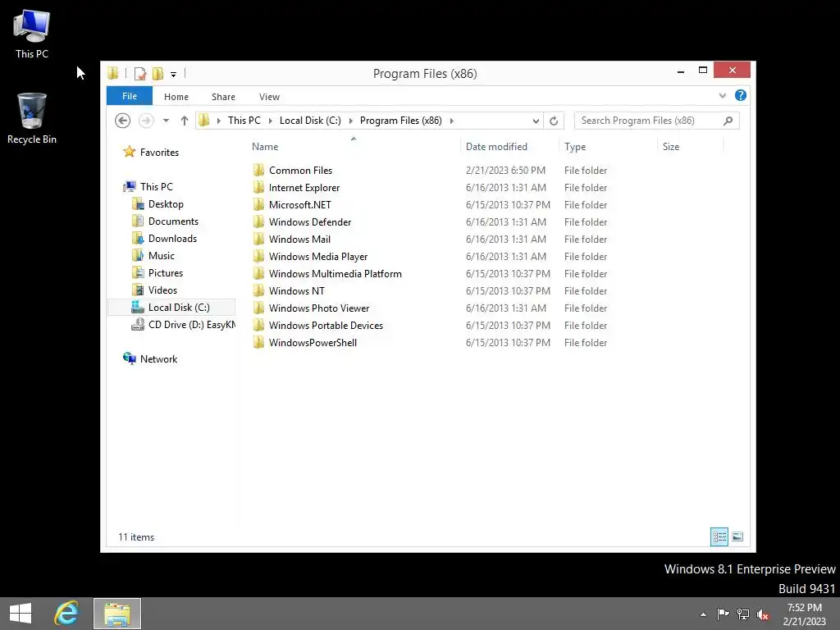The height and width of the screenshot is (630, 840).
Task: Select the Windows Media Player folder
Action: point(318,256)
